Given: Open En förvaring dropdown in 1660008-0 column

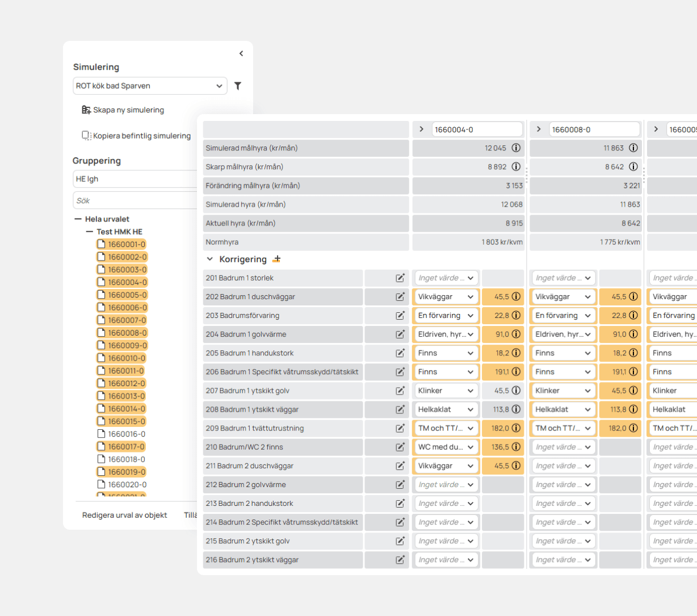Looking at the screenshot, I should [x=564, y=315].
